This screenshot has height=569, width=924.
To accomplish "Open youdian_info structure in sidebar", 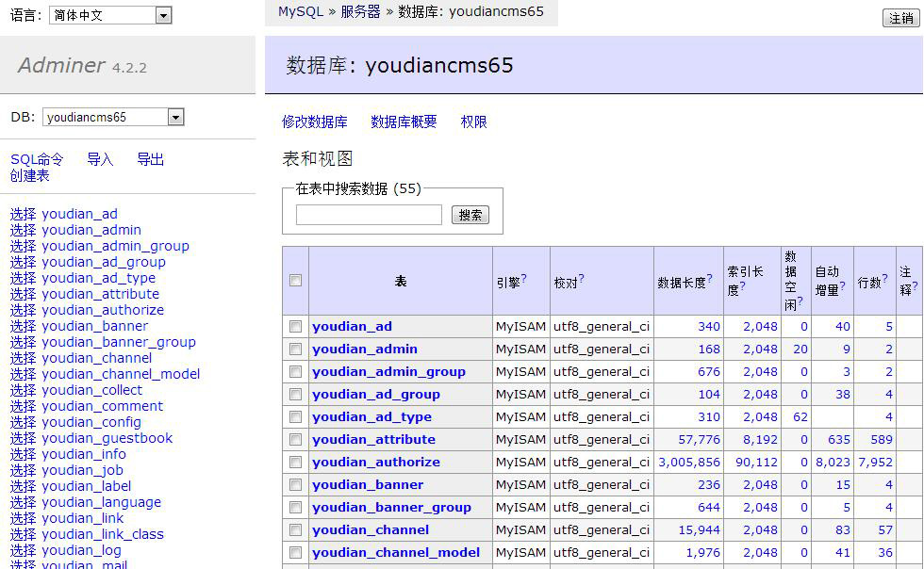I will pos(84,454).
